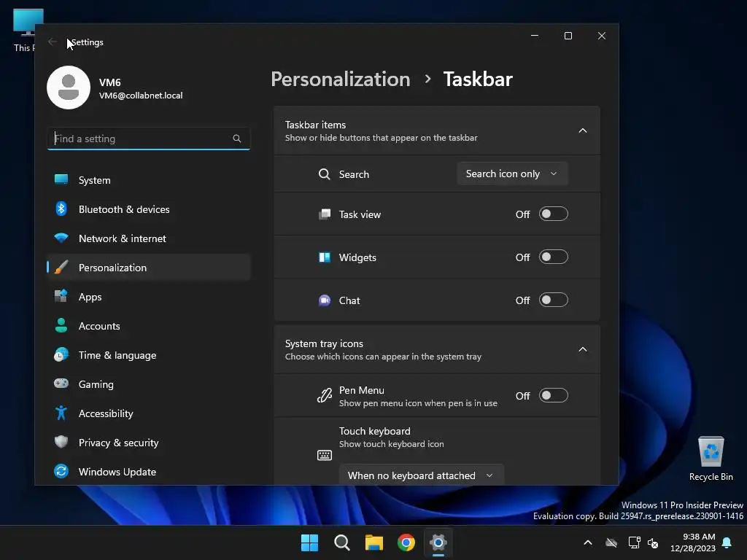Focus the Find a setting field
747x560 pixels.
pos(149,139)
